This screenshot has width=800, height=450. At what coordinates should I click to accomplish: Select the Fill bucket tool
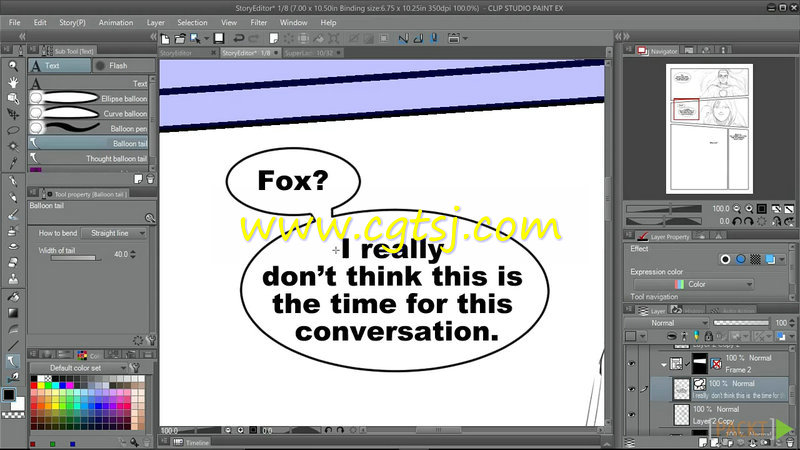[x=13, y=296]
